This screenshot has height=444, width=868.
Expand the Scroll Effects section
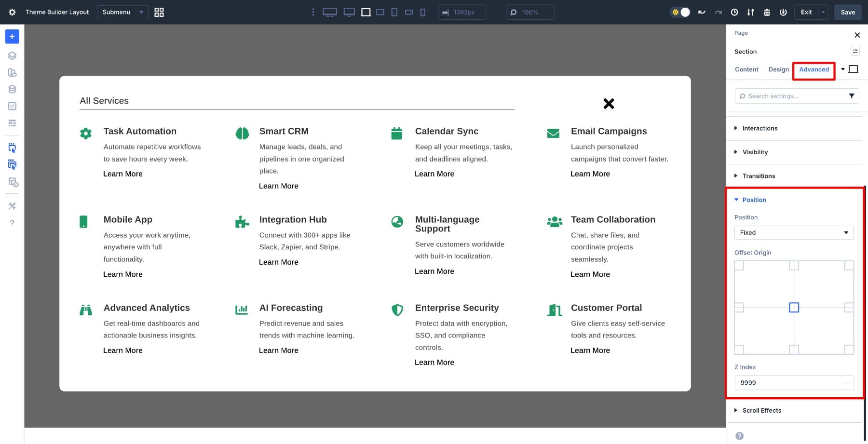(761, 410)
